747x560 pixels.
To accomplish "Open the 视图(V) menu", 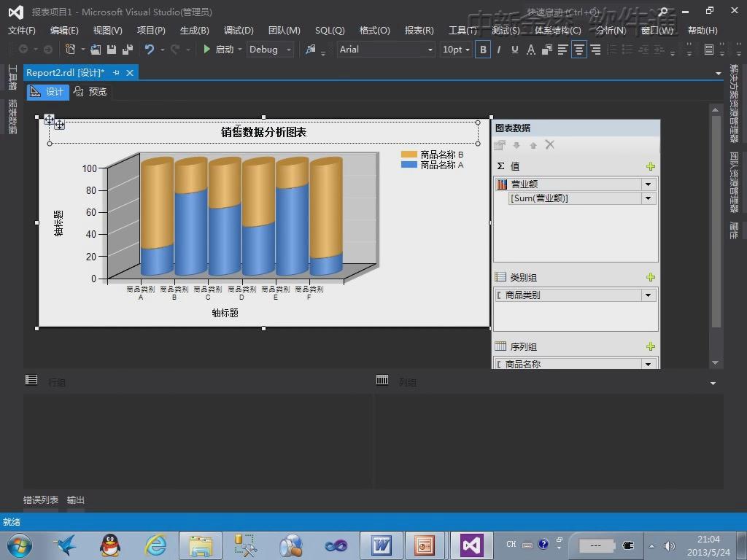I will (108, 31).
